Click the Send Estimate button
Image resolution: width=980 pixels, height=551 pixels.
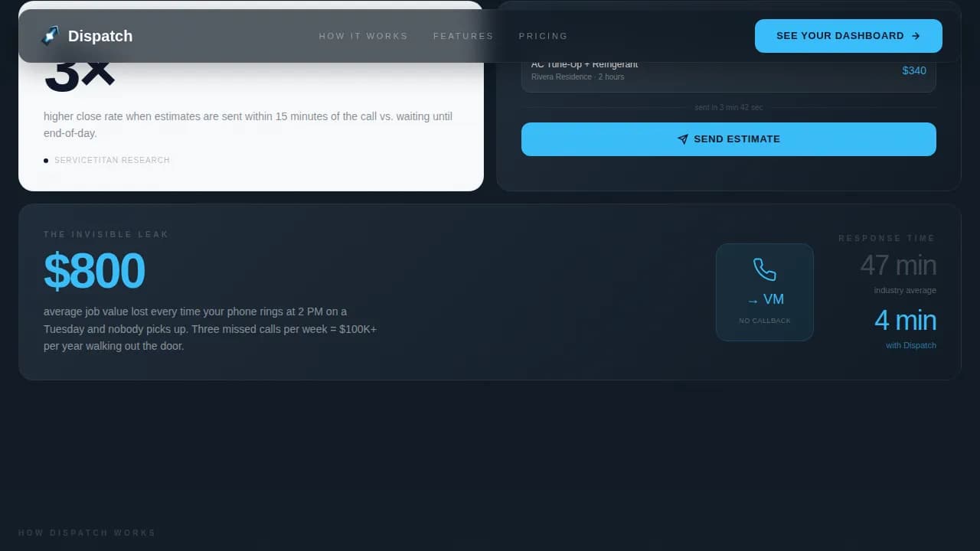point(729,139)
